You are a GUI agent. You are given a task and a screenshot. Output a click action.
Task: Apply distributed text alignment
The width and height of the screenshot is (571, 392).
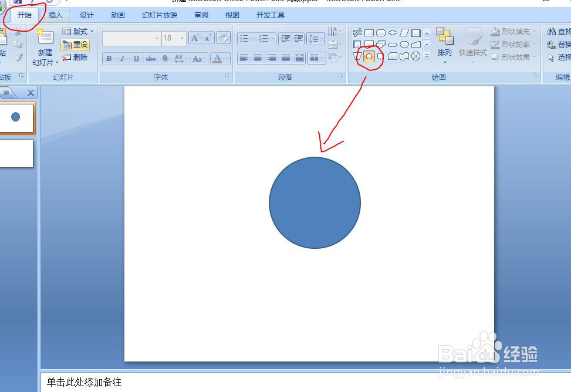[x=299, y=58]
